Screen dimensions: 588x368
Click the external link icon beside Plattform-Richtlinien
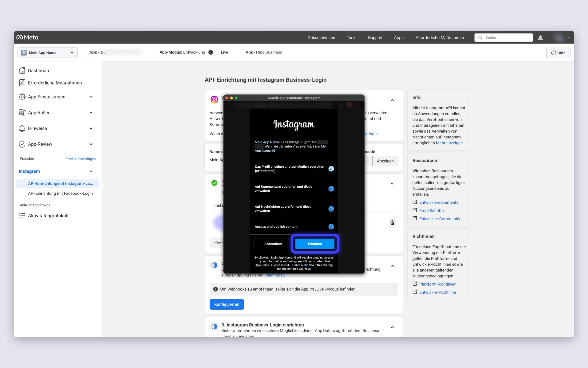[415, 284]
